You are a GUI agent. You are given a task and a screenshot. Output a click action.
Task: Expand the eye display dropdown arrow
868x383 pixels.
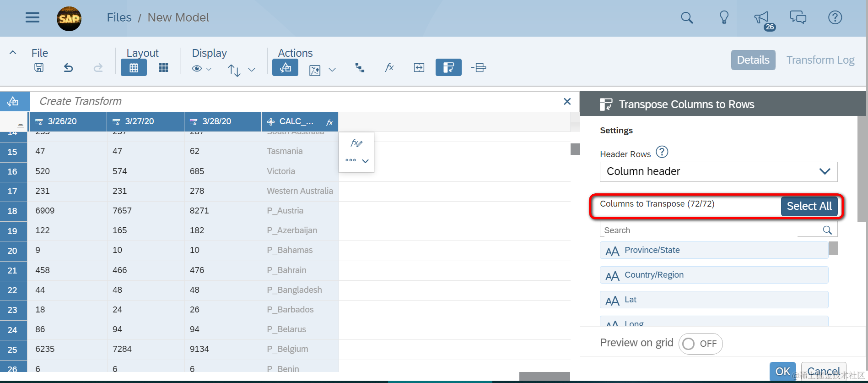[x=209, y=69]
